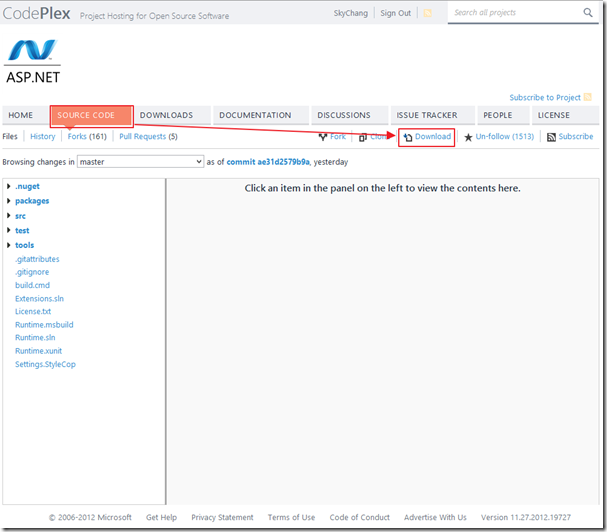Viewport: 607px width, 532px height.
Task: Expand the tools folder arrow
Action: click(x=9, y=245)
